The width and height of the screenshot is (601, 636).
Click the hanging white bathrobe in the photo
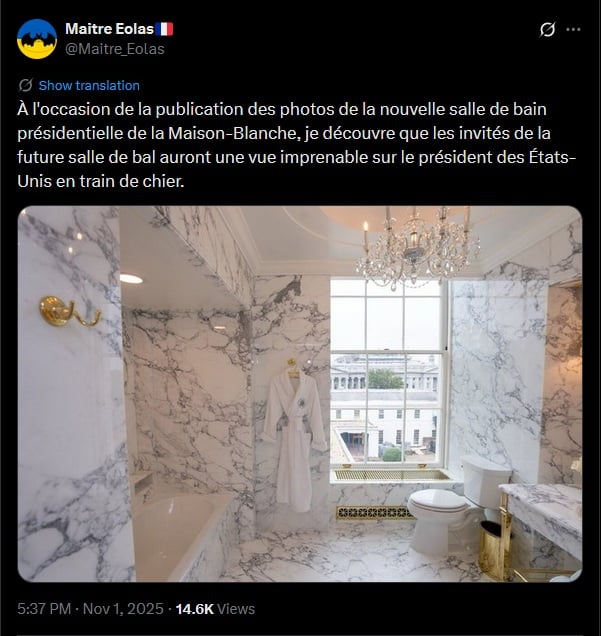(294, 436)
